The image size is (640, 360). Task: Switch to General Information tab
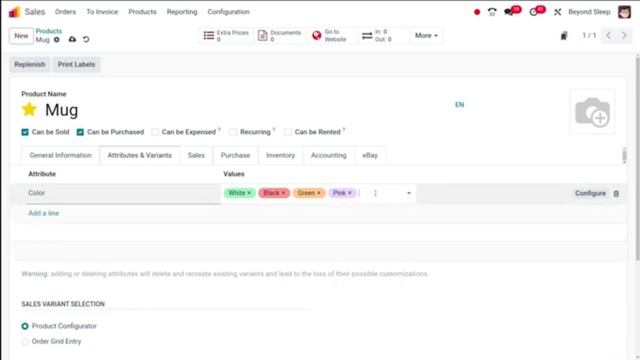pos(60,155)
